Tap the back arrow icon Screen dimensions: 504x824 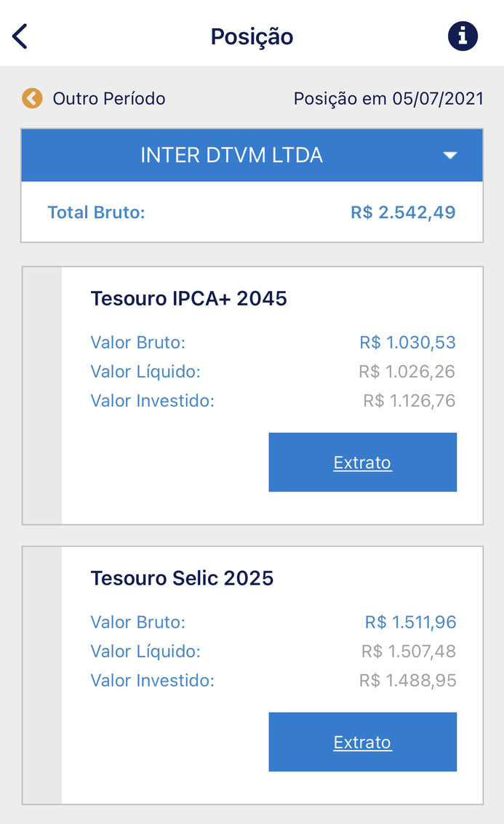[x=20, y=36]
